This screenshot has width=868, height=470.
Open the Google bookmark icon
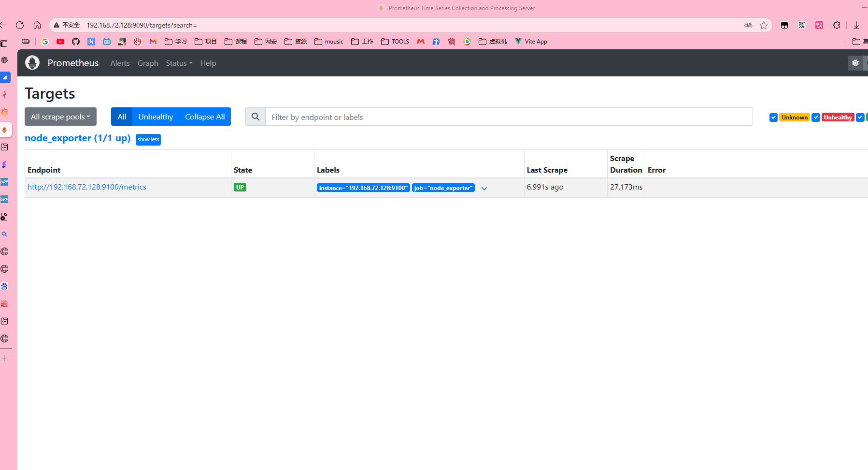(45, 42)
